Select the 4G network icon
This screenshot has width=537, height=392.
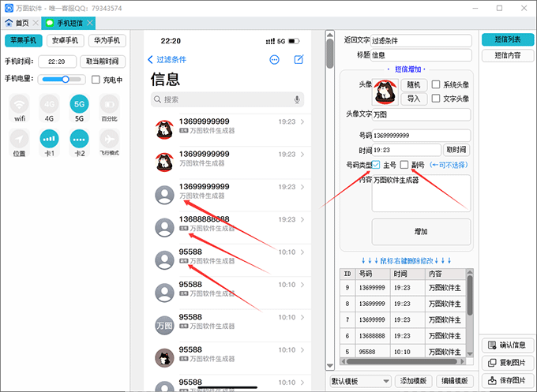[49, 104]
